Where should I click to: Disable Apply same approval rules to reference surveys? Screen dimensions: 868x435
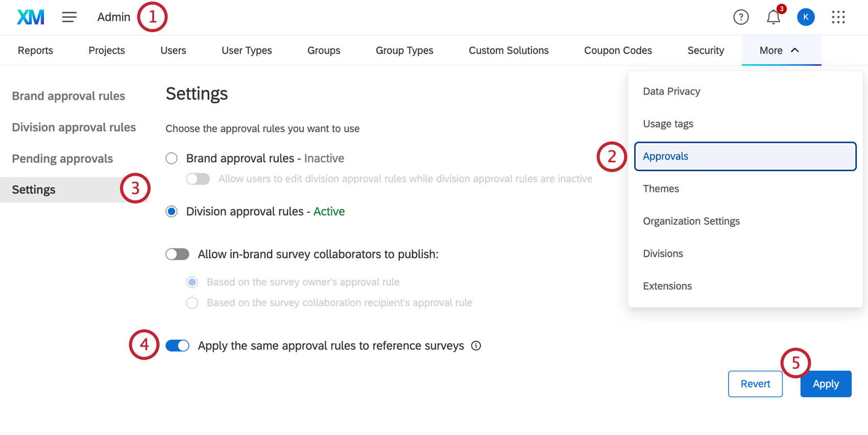click(177, 346)
